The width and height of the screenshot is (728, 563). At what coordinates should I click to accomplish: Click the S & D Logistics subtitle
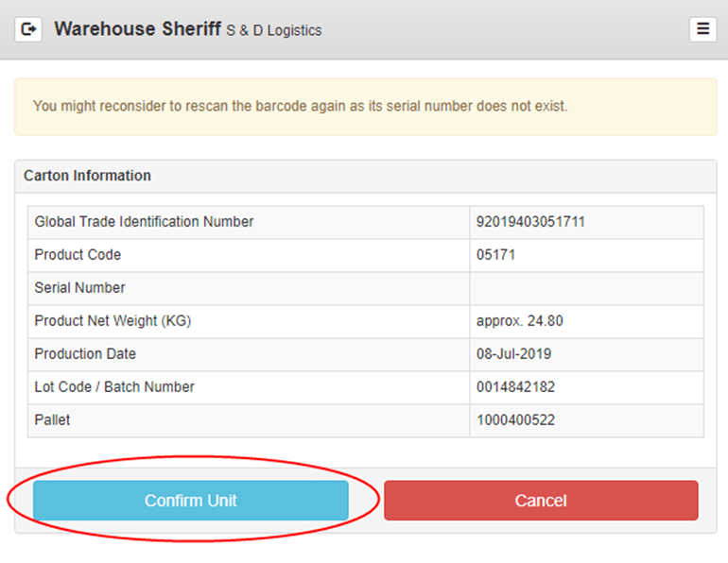[x=274, y=30]
